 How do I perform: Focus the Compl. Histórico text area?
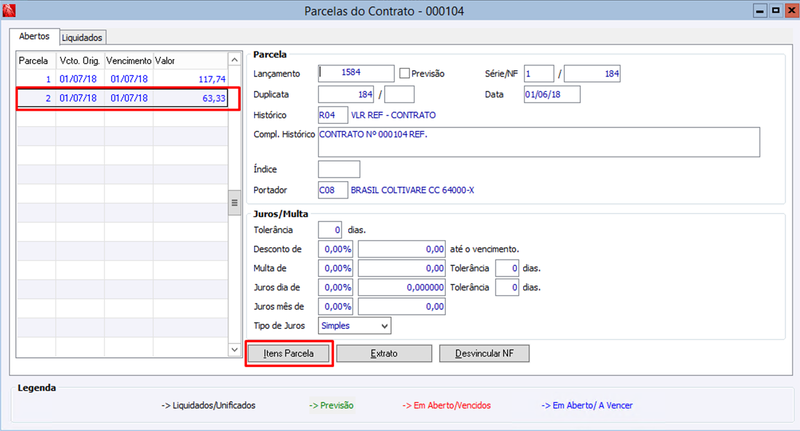pos(539,142)
